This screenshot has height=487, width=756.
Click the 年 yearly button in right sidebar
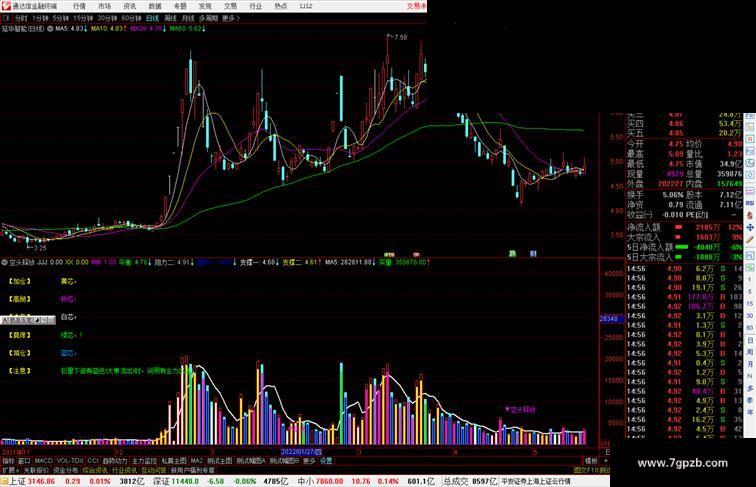point(750,412)
